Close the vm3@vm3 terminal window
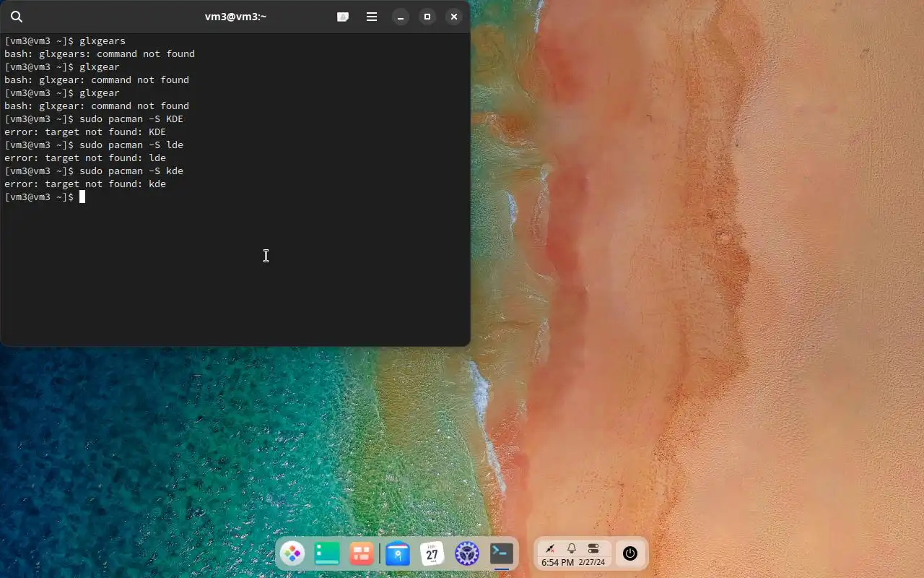Image resolution: width=924 pixels, height=578 pixels. (454, 17)
